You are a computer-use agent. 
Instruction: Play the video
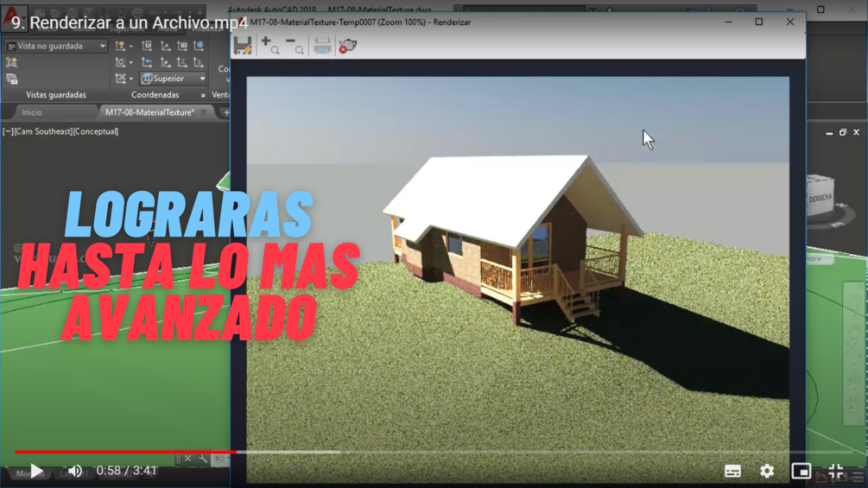(36, 471)
